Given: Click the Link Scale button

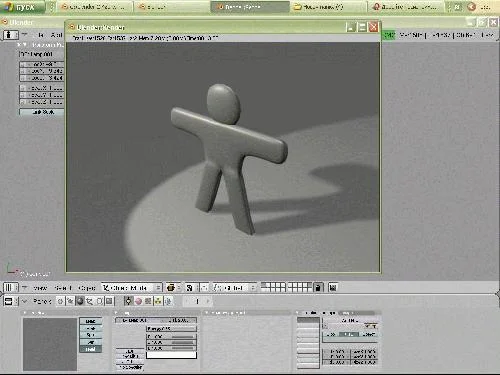Looking at the screenshot, I should 42,112.
